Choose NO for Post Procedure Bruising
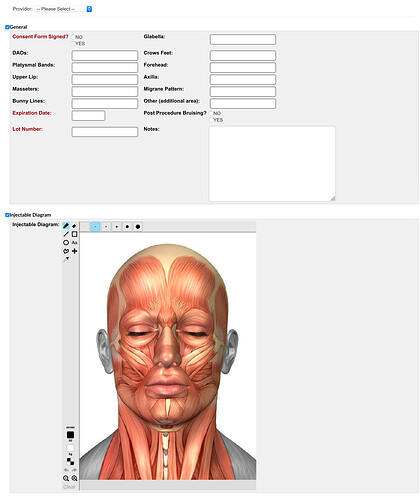 point(211,113)
